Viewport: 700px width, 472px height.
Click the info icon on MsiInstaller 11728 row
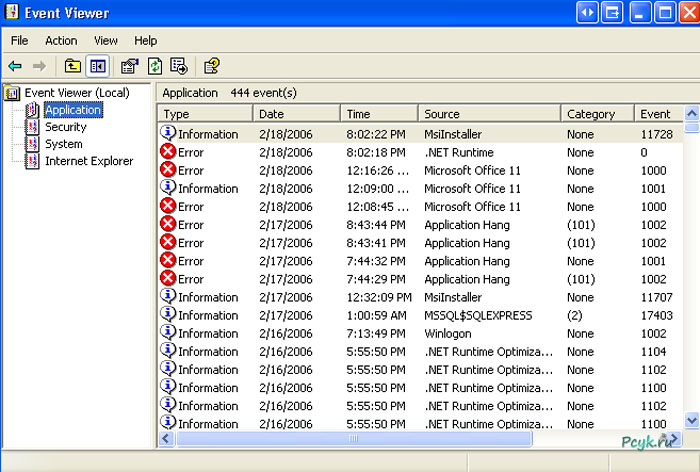point(168,133)
